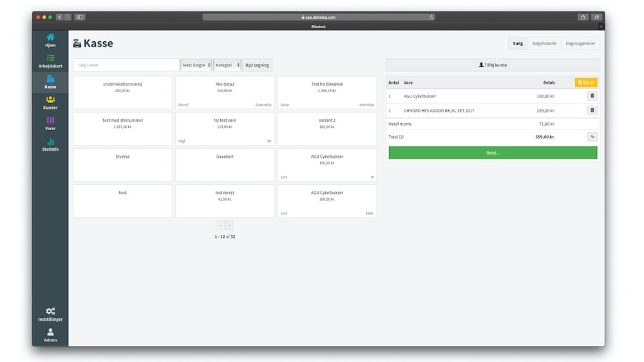Delete AGU Cykelbukser from cart
The width and height of the screenshot is (644, 362).
592,96
